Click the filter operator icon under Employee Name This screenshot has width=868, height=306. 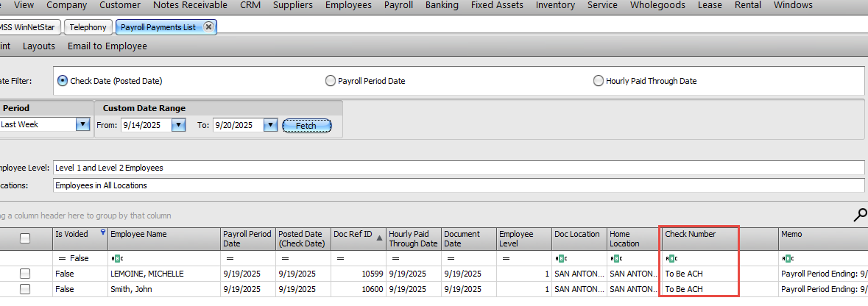116,259
